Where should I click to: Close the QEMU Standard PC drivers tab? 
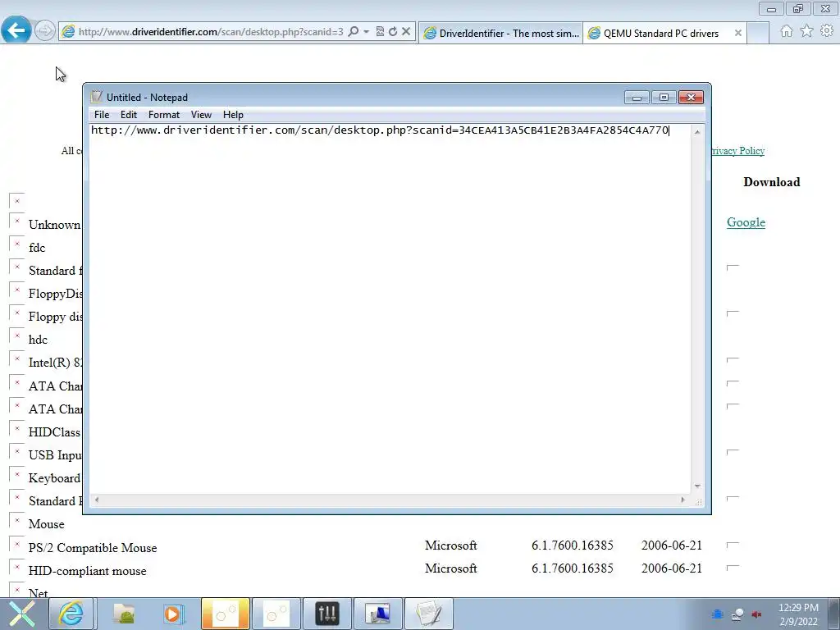[x=737, y=33]
